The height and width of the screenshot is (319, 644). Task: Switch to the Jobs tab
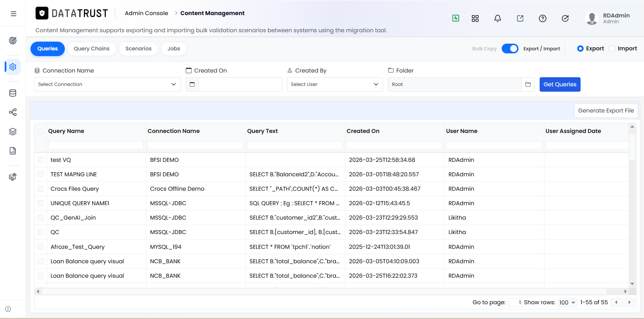pos(174,49)
